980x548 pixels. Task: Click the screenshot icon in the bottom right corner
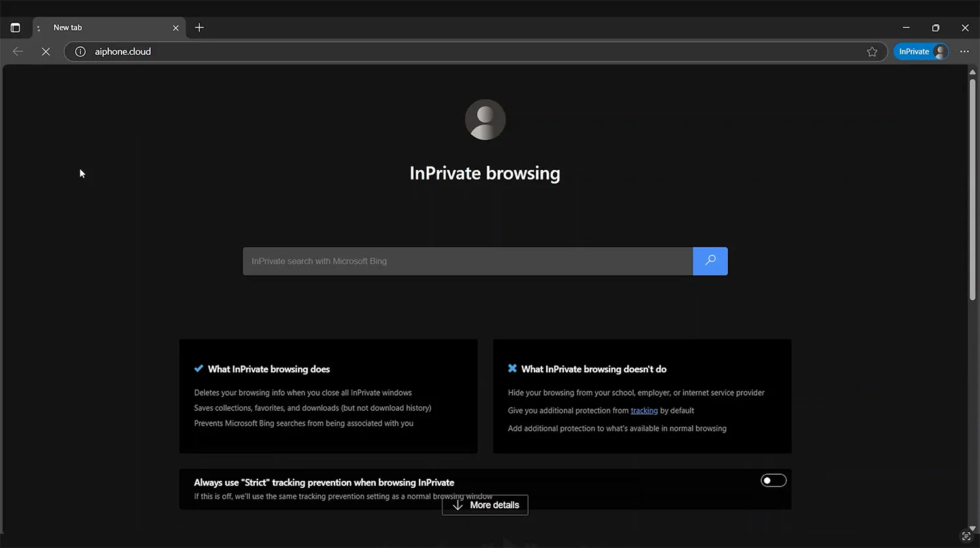[967, 536]
